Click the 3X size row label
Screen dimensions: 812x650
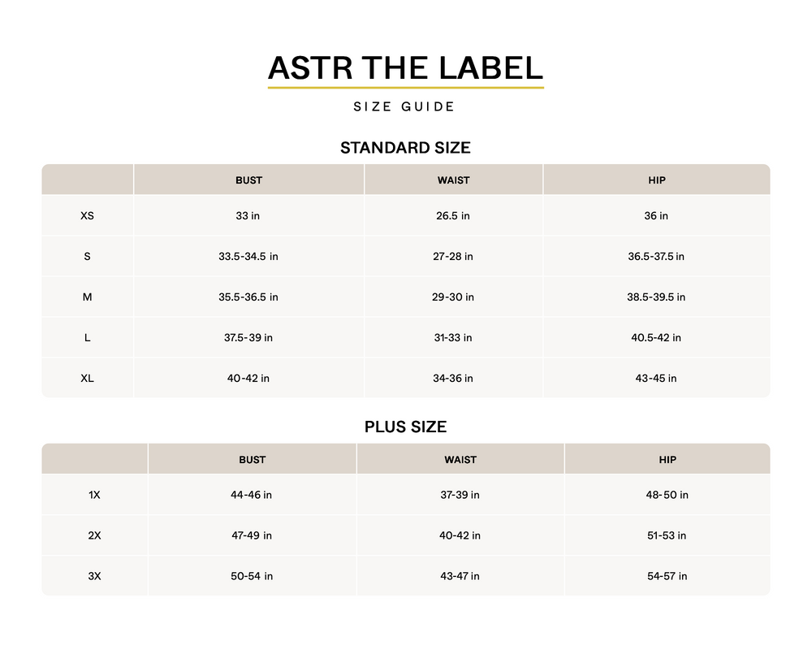94,576
